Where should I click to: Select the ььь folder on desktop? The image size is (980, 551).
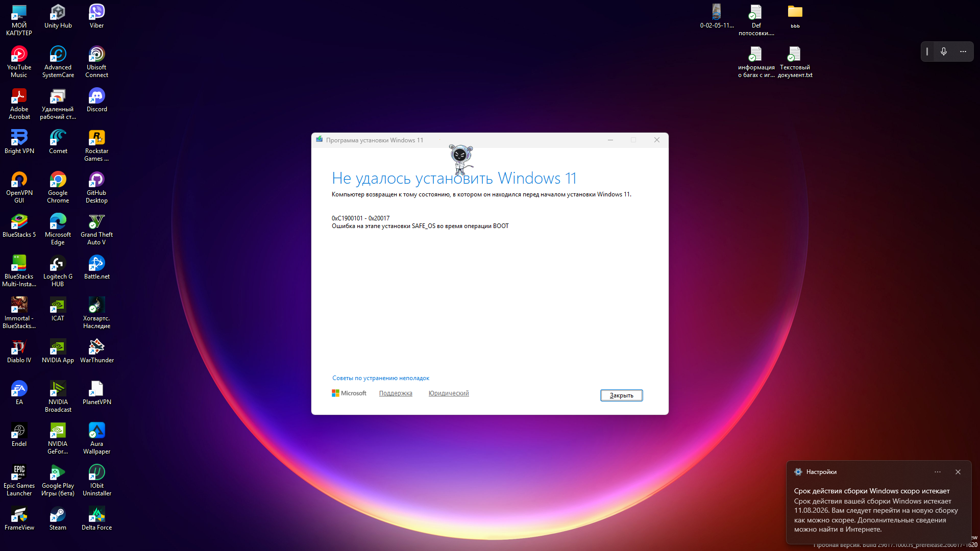point(795,16)
